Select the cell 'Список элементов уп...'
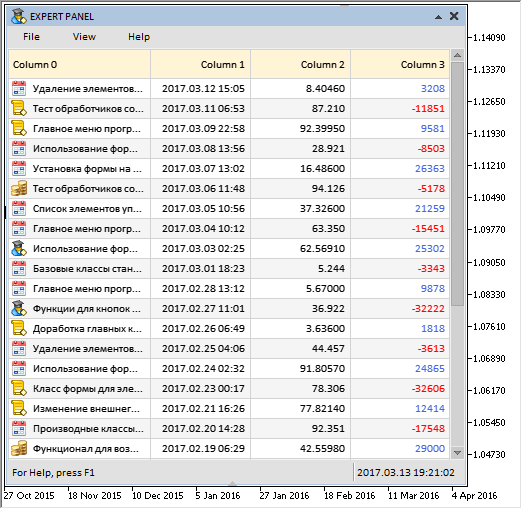The width and height of the screenshot is (522, 508). point(79,209)
